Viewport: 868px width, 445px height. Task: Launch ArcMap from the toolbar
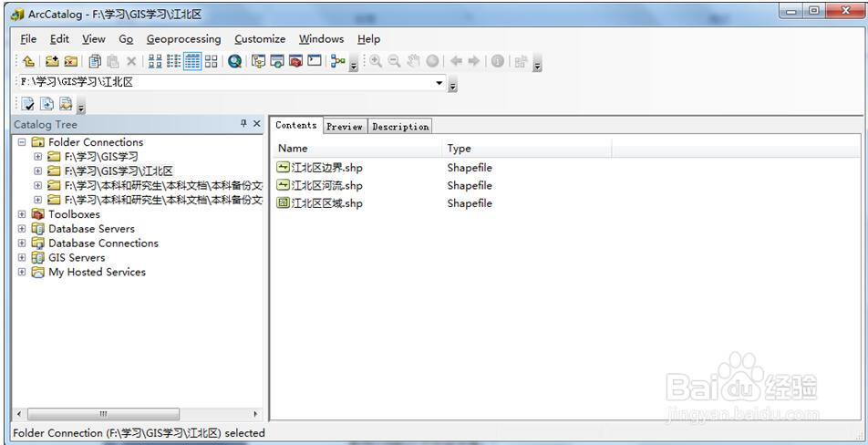[234, 61]
